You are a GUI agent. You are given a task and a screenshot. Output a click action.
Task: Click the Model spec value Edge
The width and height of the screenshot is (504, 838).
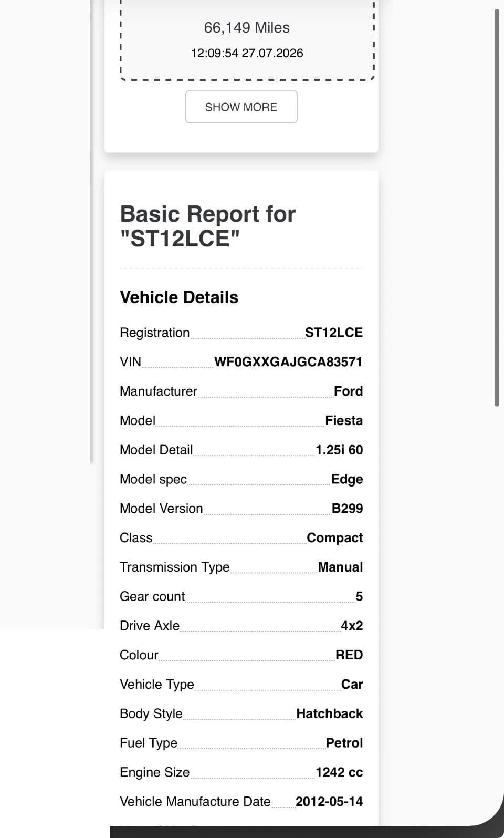click(347, 479)
